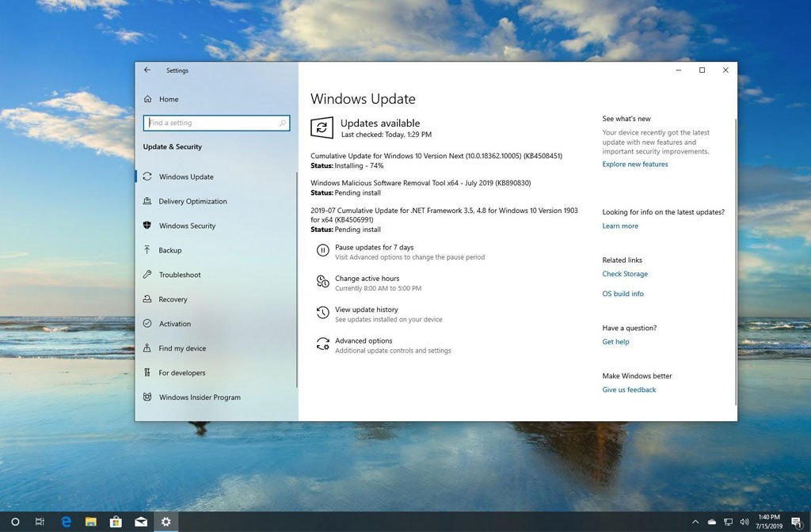The width and height of the screenshot is (811, 532).
Task: Click the Updates available refresh icon
Action: click(322, 127)
